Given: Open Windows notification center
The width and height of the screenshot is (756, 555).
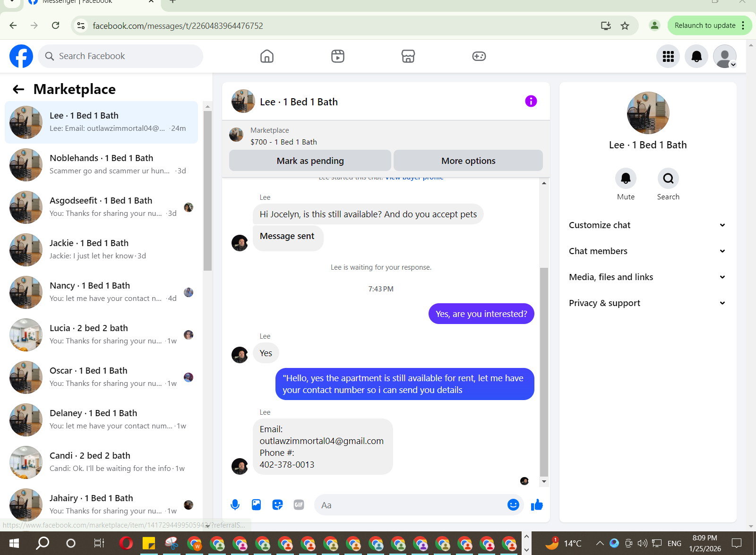Looking at the screenshot, I should click(x=737, y=543).
